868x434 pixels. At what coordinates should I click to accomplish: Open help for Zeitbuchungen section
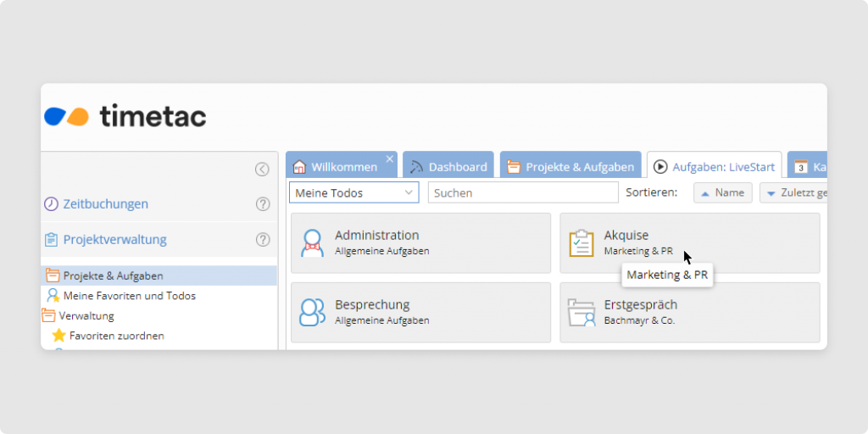click(x=263, y=204)
